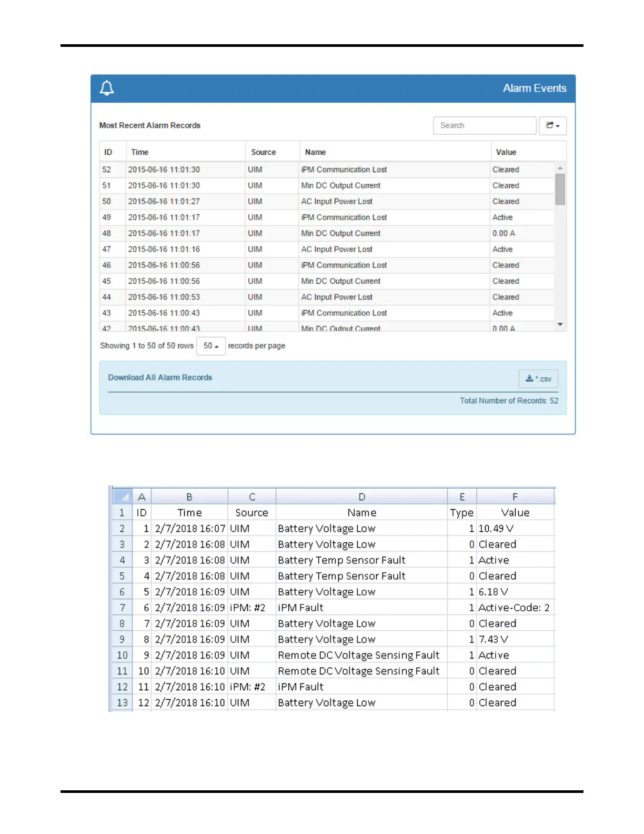Click 'Most Recent Alarm Records' heading
Screen dimensions: 644x834
(x=150, y=125)
